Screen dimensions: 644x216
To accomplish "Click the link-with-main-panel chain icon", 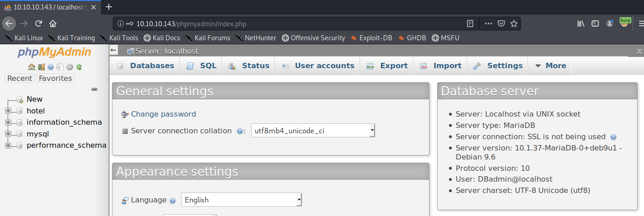I will [94, 89].
